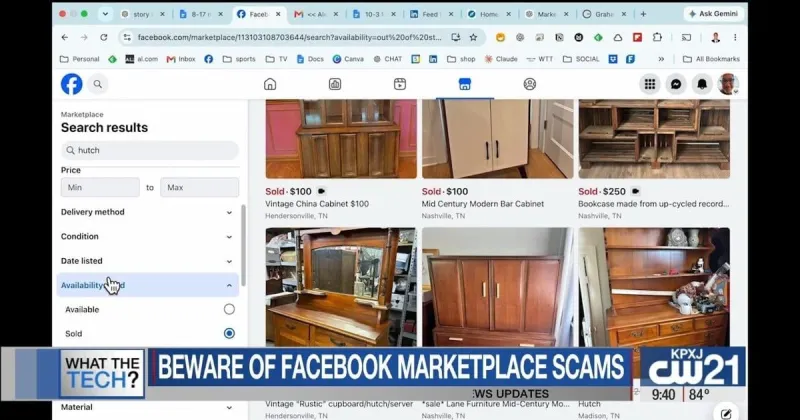
Task: Open the Mid Century Modern Bar Cabinet photo
Action: [497, 139]
